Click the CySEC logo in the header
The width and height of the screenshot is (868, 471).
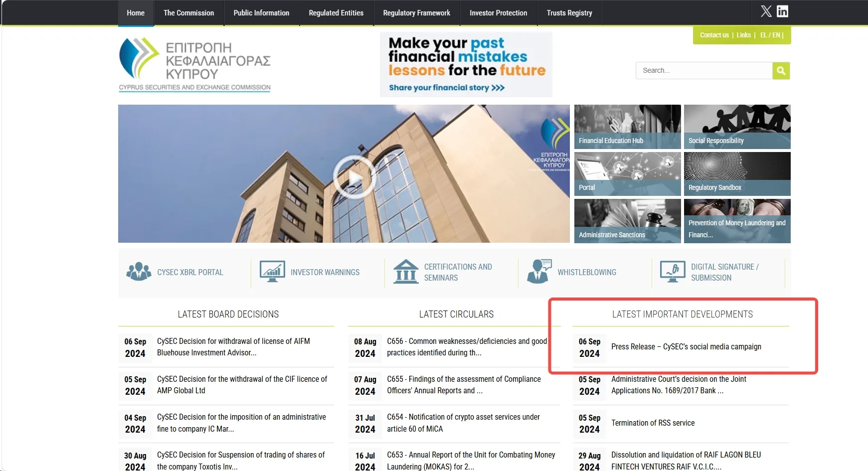[x=195, y=64]
